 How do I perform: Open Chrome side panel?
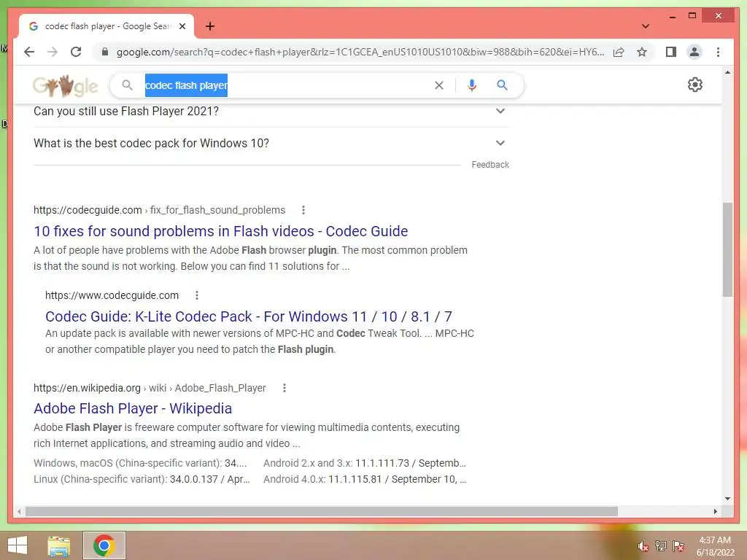[671, 52]
